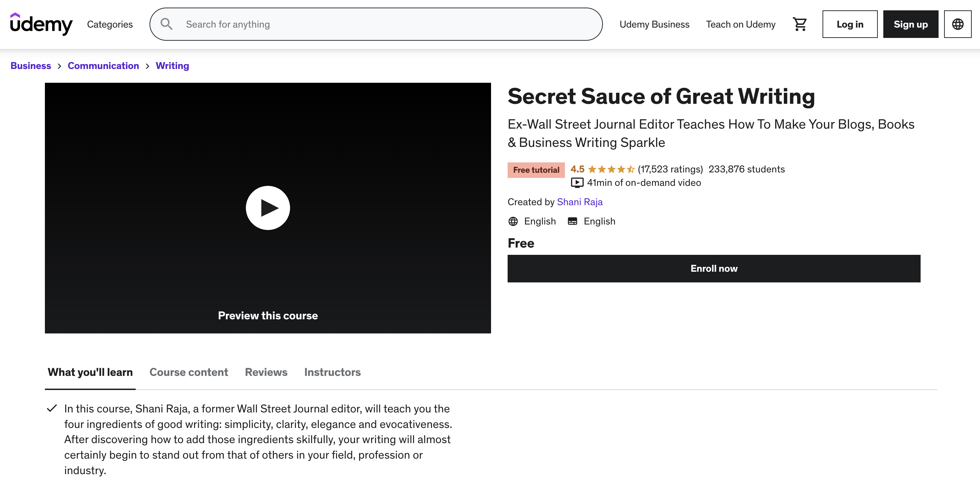Expand the Business breadcrumb category

[31, 65]
